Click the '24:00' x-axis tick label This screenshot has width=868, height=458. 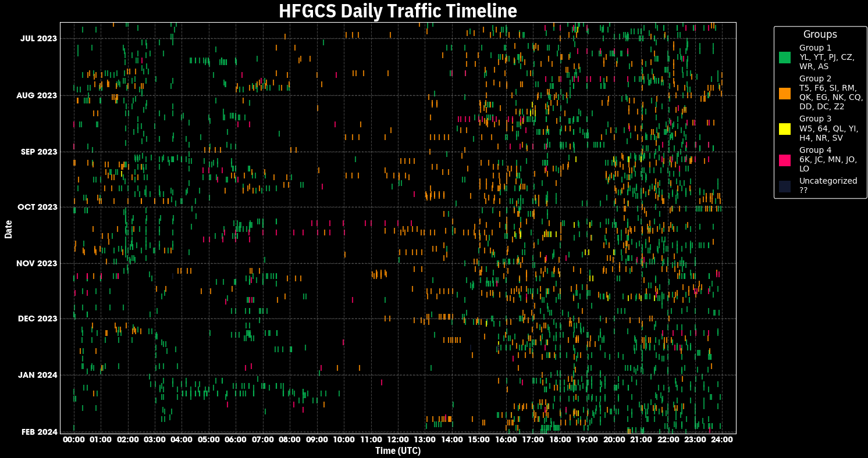722,440
